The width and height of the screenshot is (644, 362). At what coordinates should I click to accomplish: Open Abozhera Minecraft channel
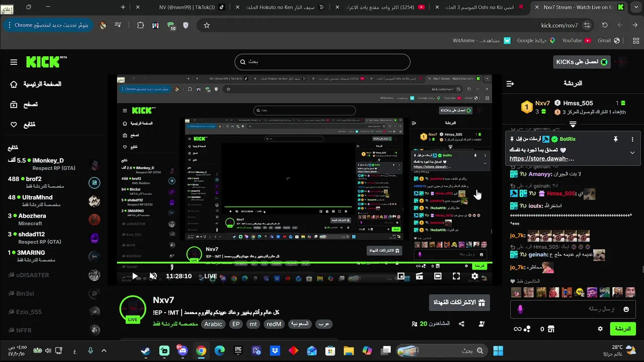(54, 219)
